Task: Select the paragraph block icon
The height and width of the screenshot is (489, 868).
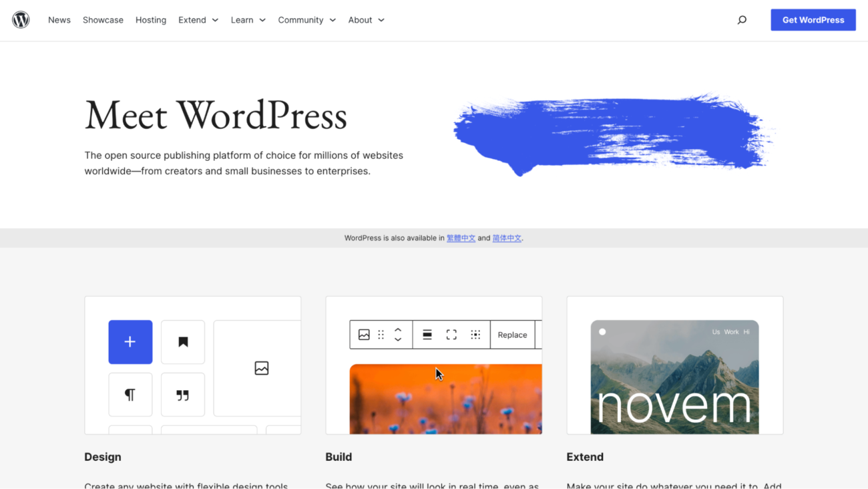Action: coord(130,394)
